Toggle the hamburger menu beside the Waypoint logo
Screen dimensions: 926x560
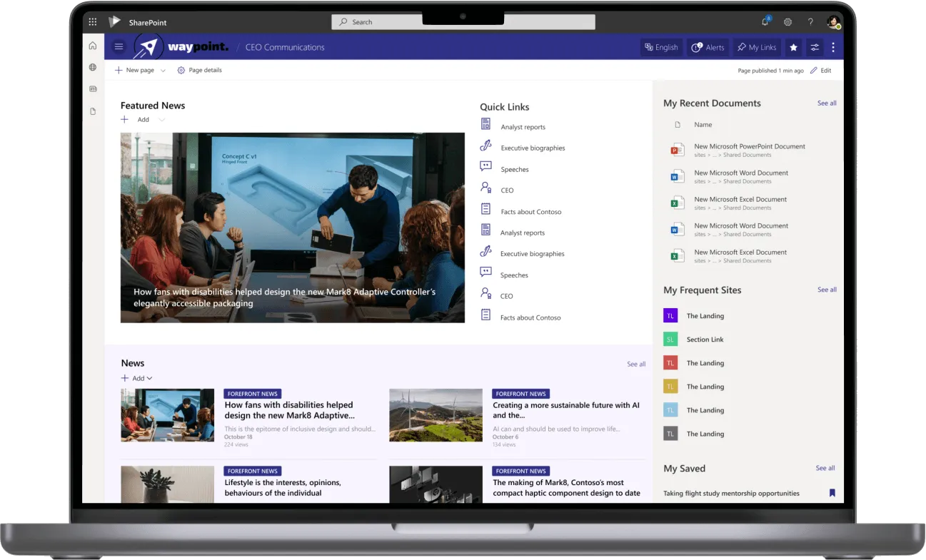pyautogui.click(x=119, y=47)
